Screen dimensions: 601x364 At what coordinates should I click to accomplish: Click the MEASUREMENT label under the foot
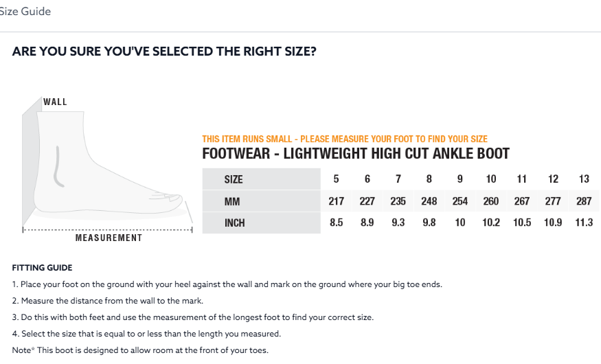pyautogui.click(x=109, y=238)
